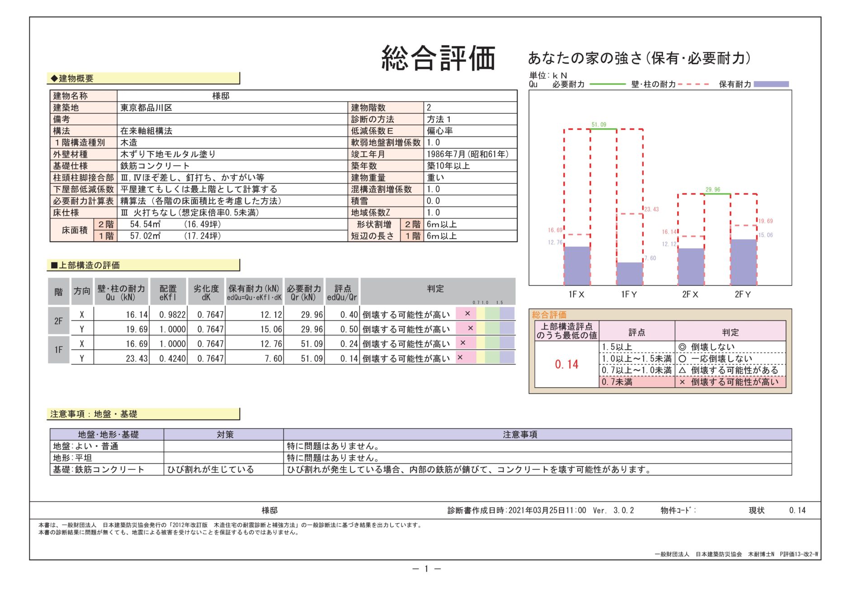The width and height of the screenshot is (868, 613).
Task: Click the 1F Y purple bar in chart
Action: pyautogui.click(x=630, y=274)
